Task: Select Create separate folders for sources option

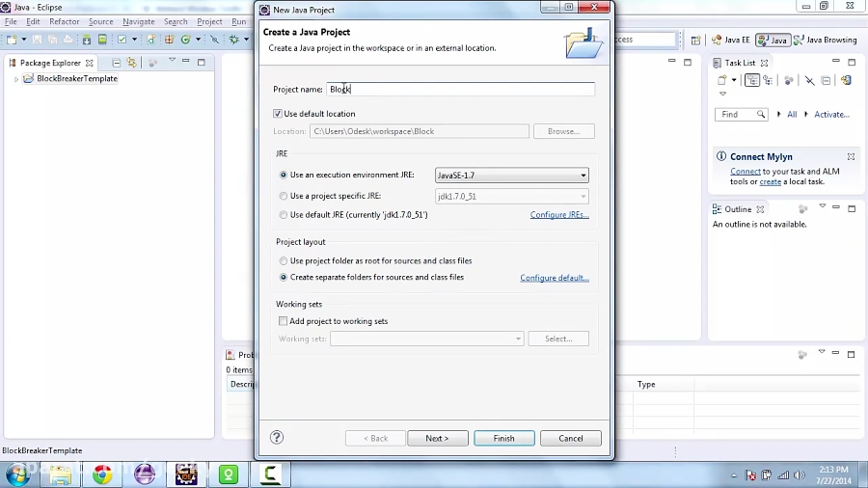Action: (284, 277)
